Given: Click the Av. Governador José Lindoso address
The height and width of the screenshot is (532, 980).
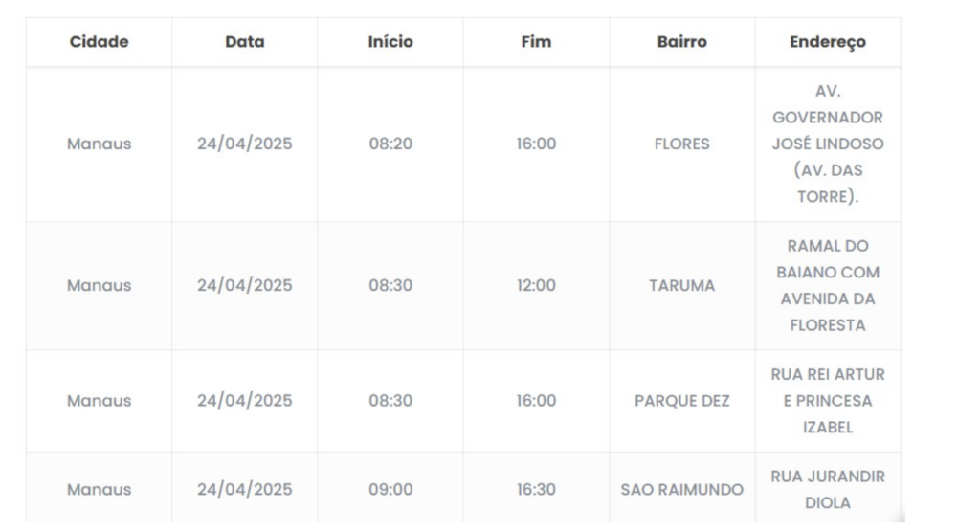Looking at the screenshot, I should (828, 144).
